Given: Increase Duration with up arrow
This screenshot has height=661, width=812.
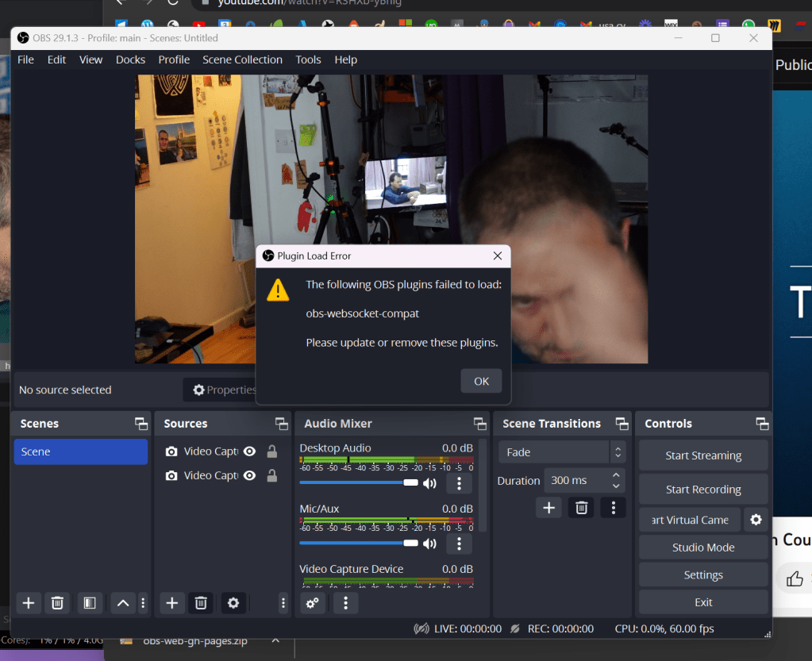Looking at the screenshot, I should pyautogui.click(x=616, y=475).
